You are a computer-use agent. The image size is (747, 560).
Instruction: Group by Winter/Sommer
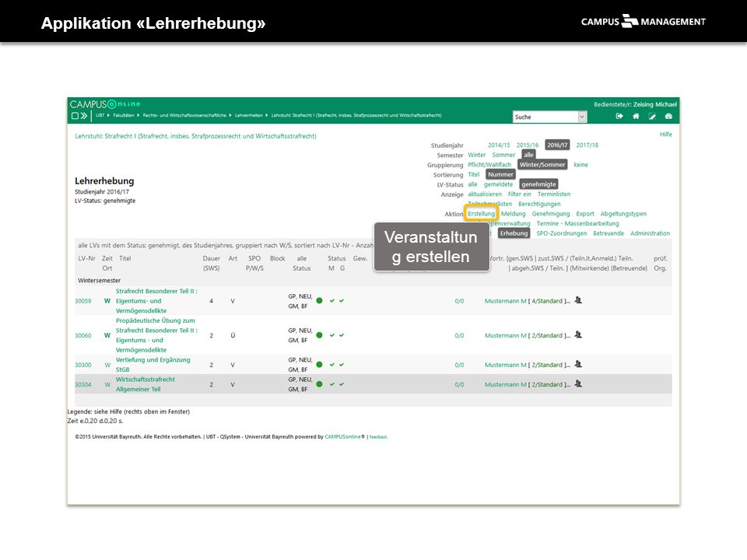pos(542,165)
